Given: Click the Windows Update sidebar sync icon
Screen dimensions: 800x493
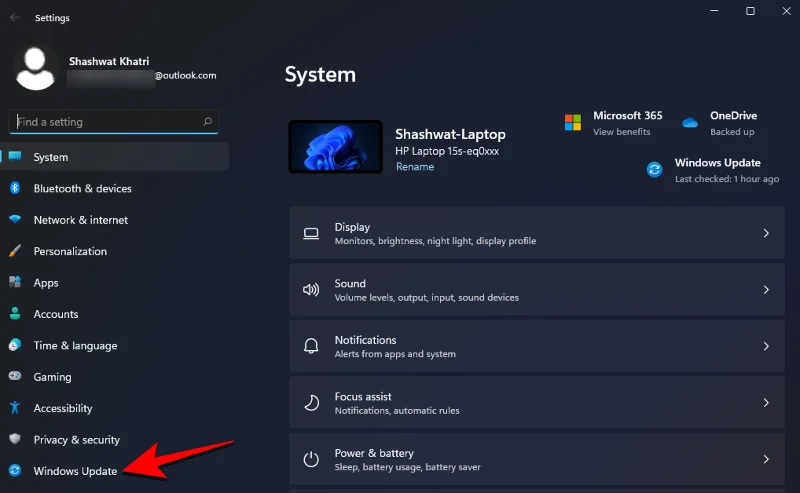Looking at the screenshot, I should 15,470.
